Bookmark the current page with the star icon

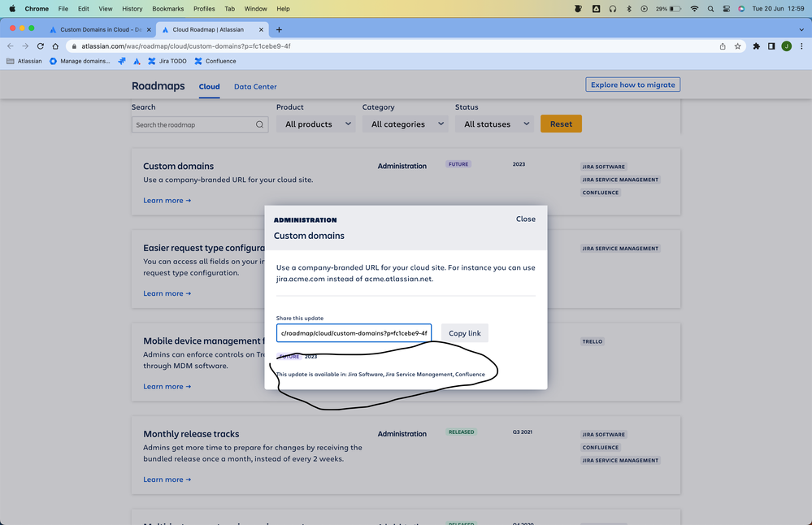737,46
